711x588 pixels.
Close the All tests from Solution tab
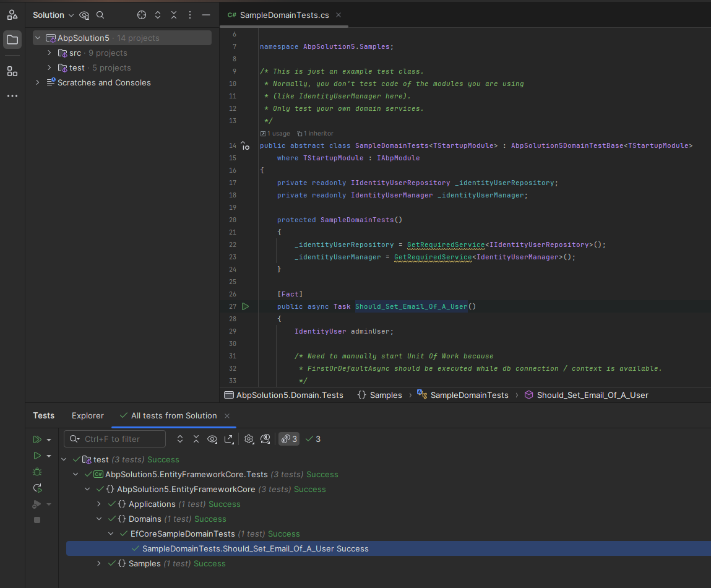226,416
